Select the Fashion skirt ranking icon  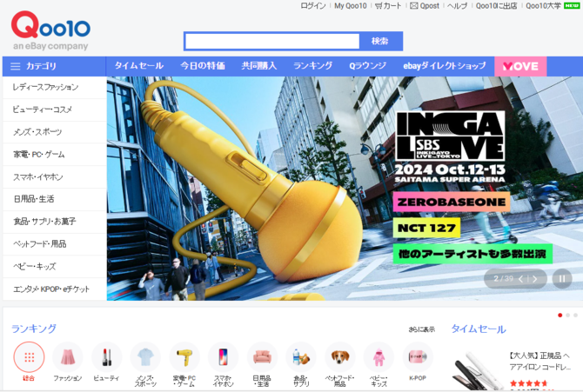tap(67, 357)
